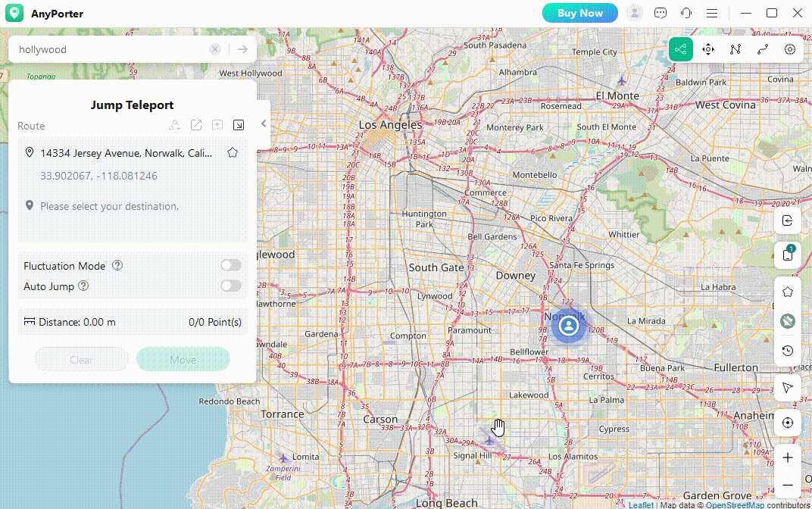Click the El Monte map label
Viewport: 812px width, 509px height.
[x=617, y=95]
